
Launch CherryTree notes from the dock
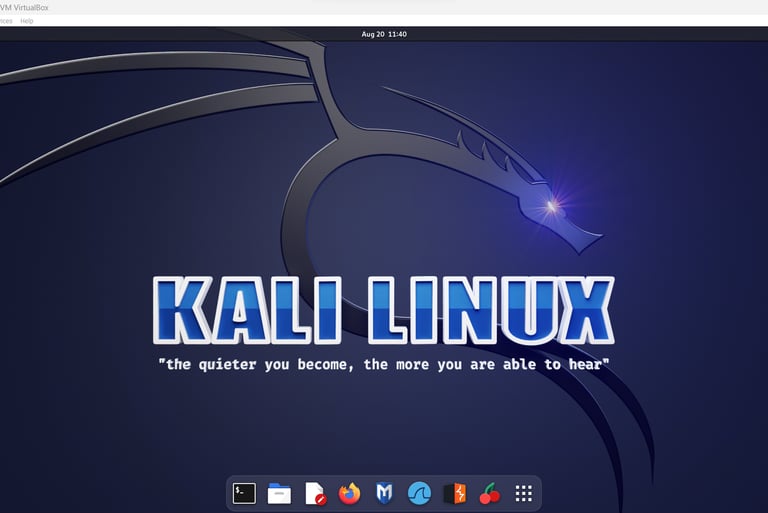tap(489, 493)
